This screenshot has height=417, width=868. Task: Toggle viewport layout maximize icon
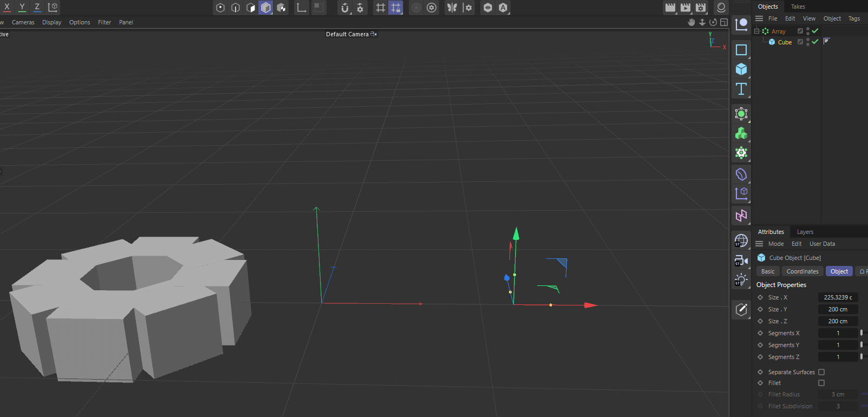tap(724, 22)
